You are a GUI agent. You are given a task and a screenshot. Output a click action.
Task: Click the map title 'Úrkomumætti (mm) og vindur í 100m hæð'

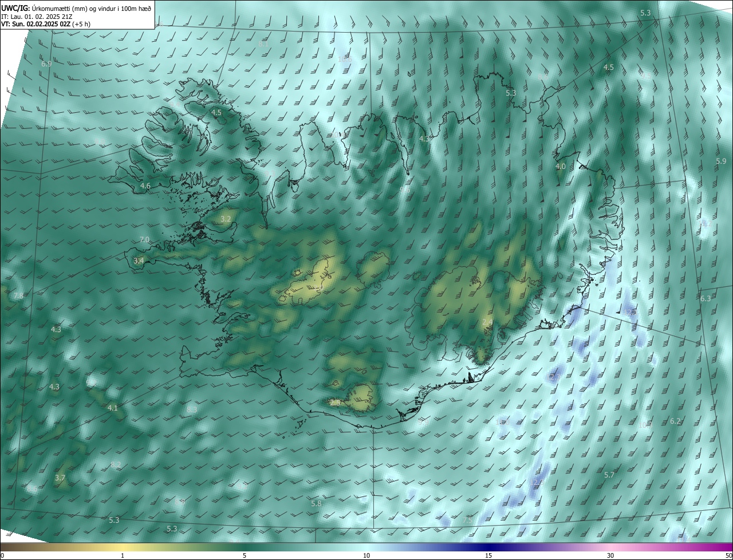coord(92,7)
